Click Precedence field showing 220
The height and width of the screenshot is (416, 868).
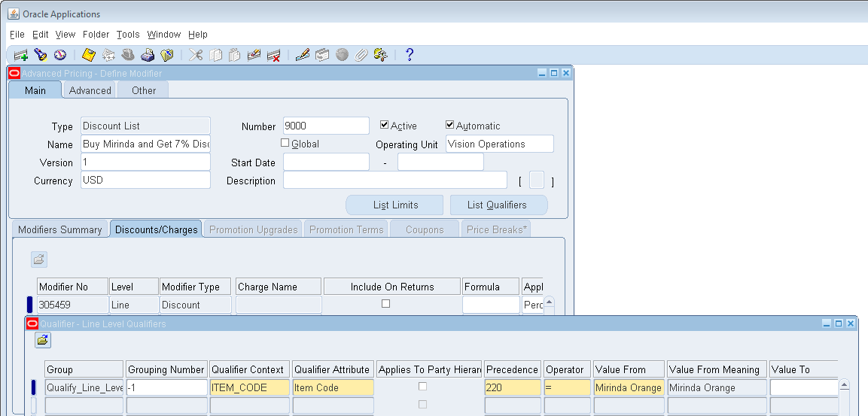pyautogui.click(x=513, y=387)
